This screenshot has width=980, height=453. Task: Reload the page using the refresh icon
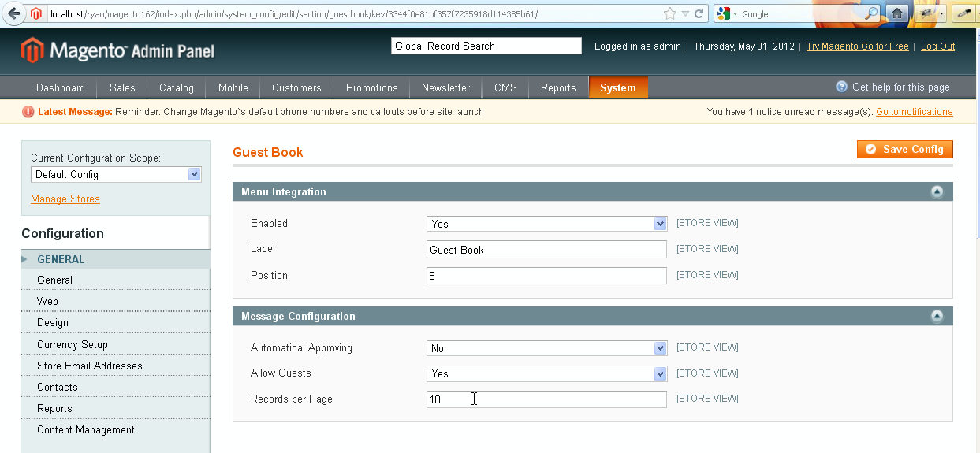click(x=699, y=13)
